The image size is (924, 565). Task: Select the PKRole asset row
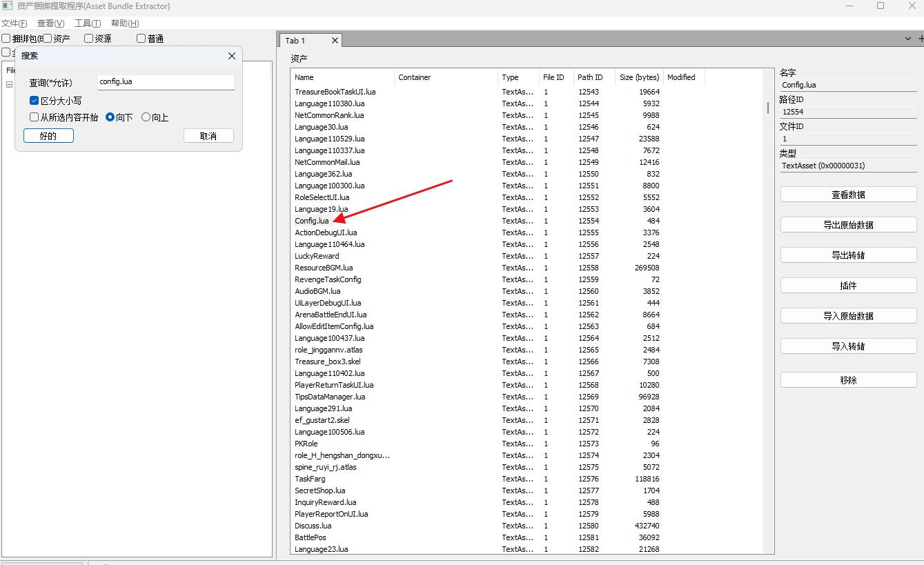coord(477,444)
